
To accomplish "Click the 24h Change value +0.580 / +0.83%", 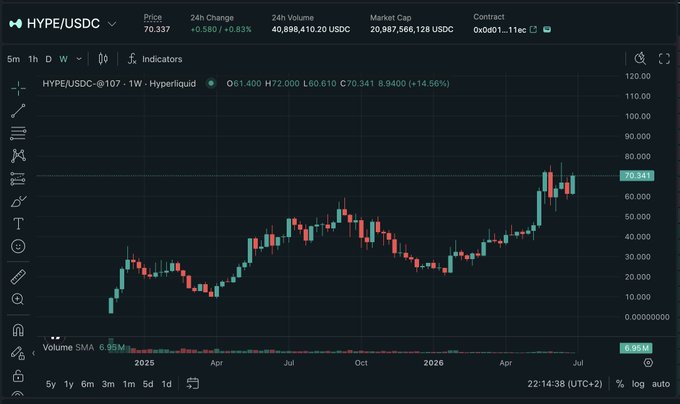I will pos(221,29).
